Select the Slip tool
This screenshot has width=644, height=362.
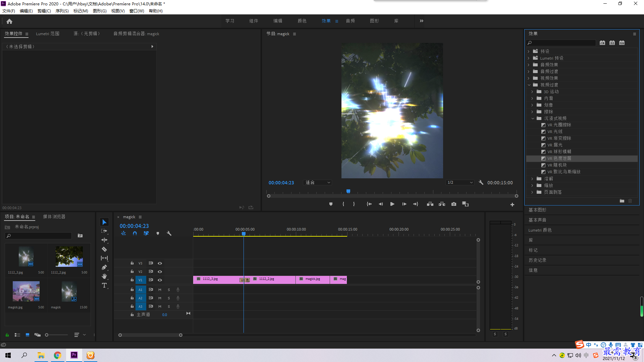pos(104,258)
